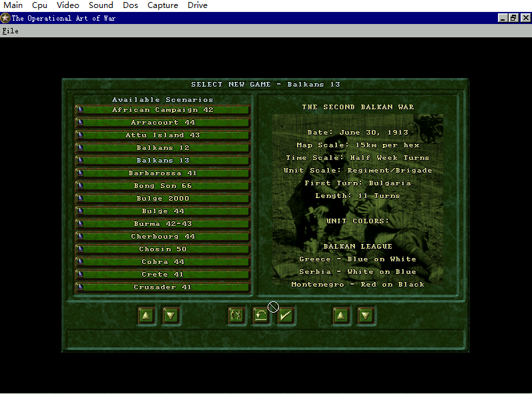The height and width of the screenshot is (394, 532).
Task: Select the Bulge 44 scenario
Action: point(163,211)
